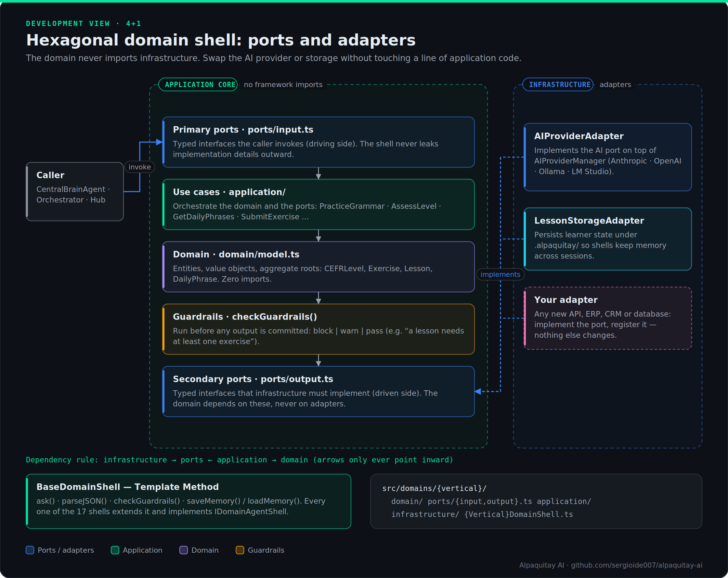The width and height of the screenshot is (728, 578).
Task: Click the infrastructure/ {Vertical}DomainShell.ts line
Action: [482, 514]
